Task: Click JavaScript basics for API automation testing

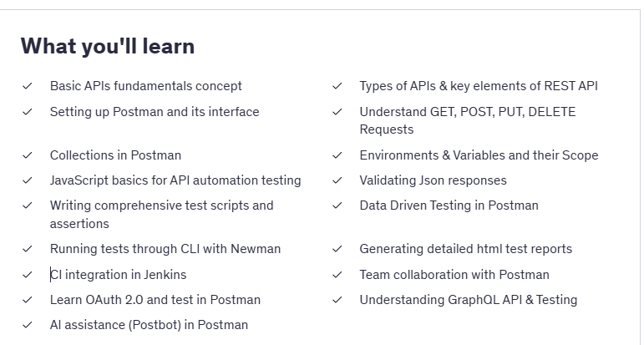Action: coord(175,180)
